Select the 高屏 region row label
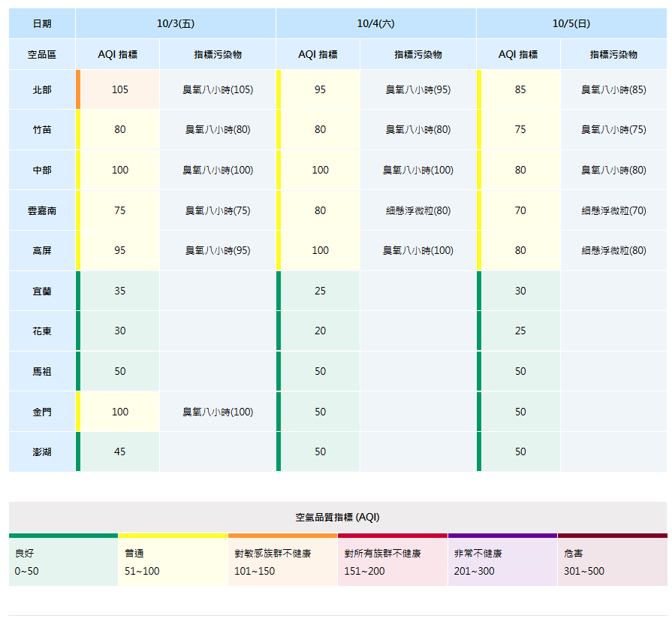672x619 pixels. tap(42, 250)
